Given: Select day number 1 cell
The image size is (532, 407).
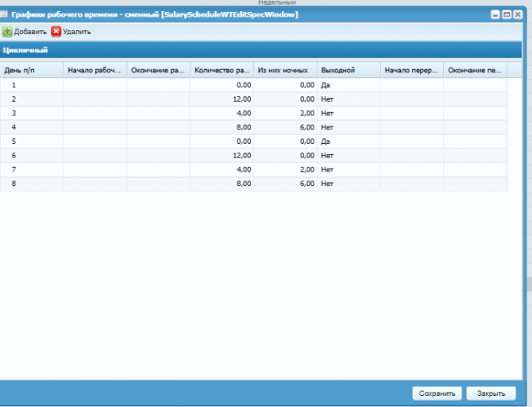Looking at the screenshot, I should coord(32,85).
